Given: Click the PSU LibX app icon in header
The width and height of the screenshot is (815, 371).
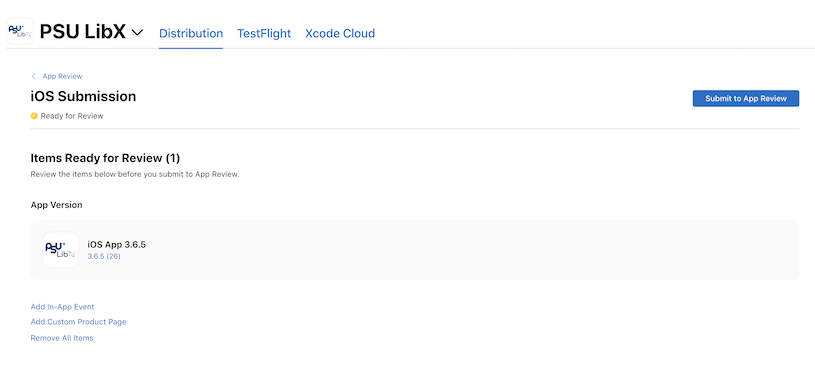Looking at the screenshot, I should coord(20,31).
